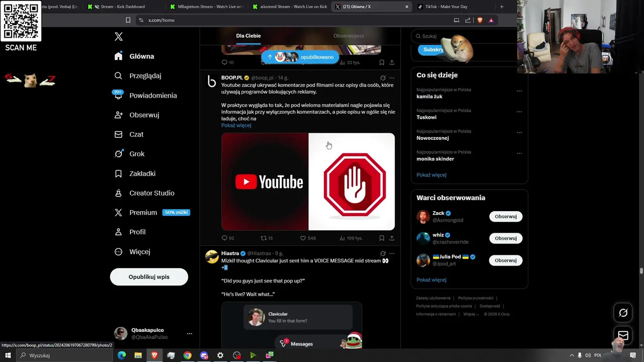Open more options dots on Hiastra post
This screenshot has height=362, width=644.
point(392,253)
